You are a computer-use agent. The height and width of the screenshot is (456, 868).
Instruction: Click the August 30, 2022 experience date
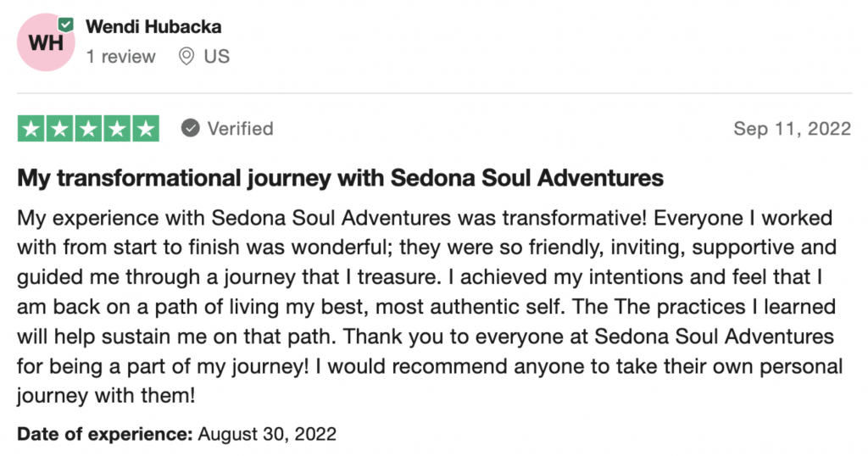coord(267,435)
